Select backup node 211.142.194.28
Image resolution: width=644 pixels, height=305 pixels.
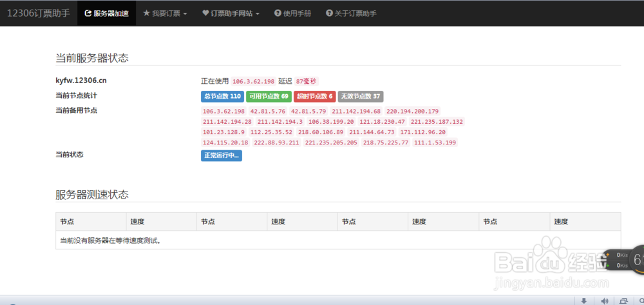(x=227, y=122)
